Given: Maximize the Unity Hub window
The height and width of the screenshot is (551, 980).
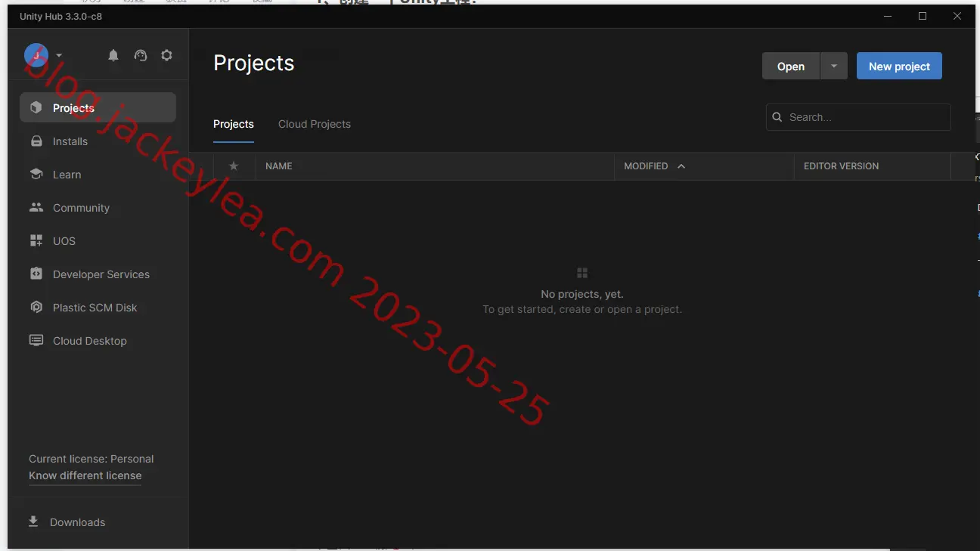Looking at the screenshot, I should pyautogui.click(x=923, y=16).
